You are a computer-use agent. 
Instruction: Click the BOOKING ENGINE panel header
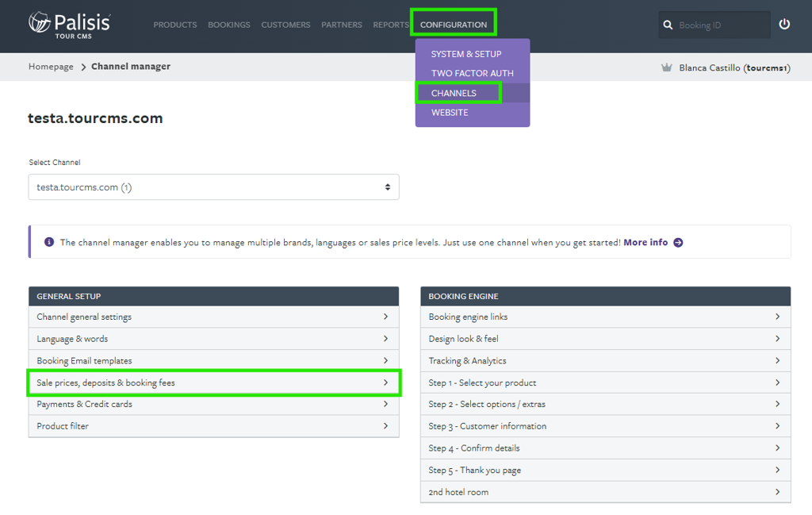click(x=605, y=296)
